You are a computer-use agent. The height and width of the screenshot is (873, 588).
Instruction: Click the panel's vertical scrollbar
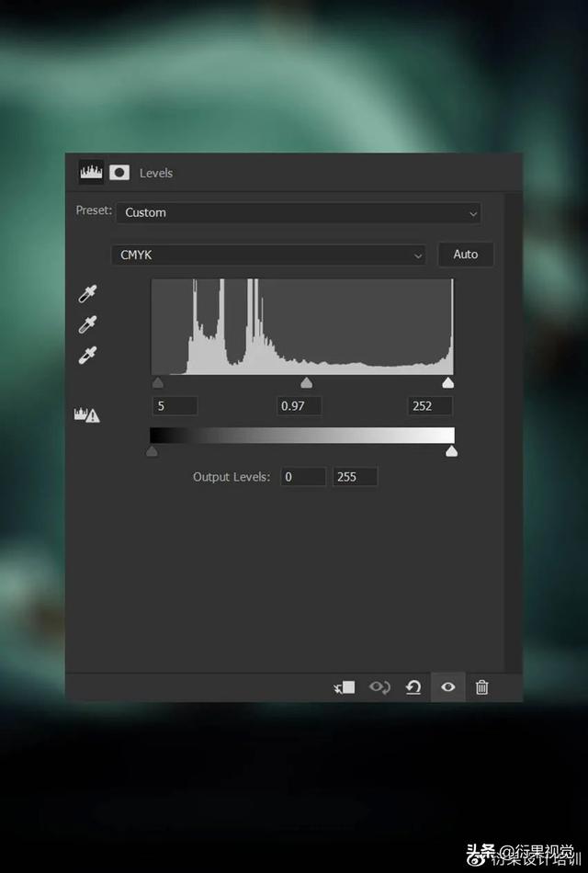pos(513,433)
